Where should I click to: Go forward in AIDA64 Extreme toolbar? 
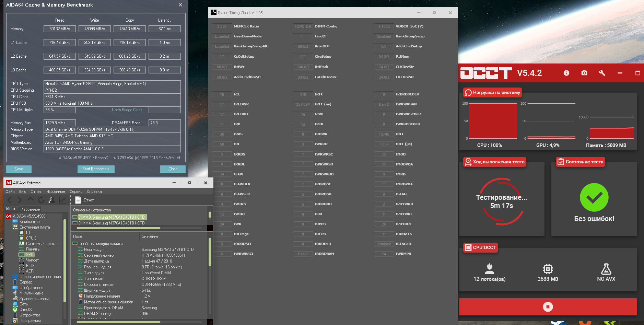tap(20, 200)
